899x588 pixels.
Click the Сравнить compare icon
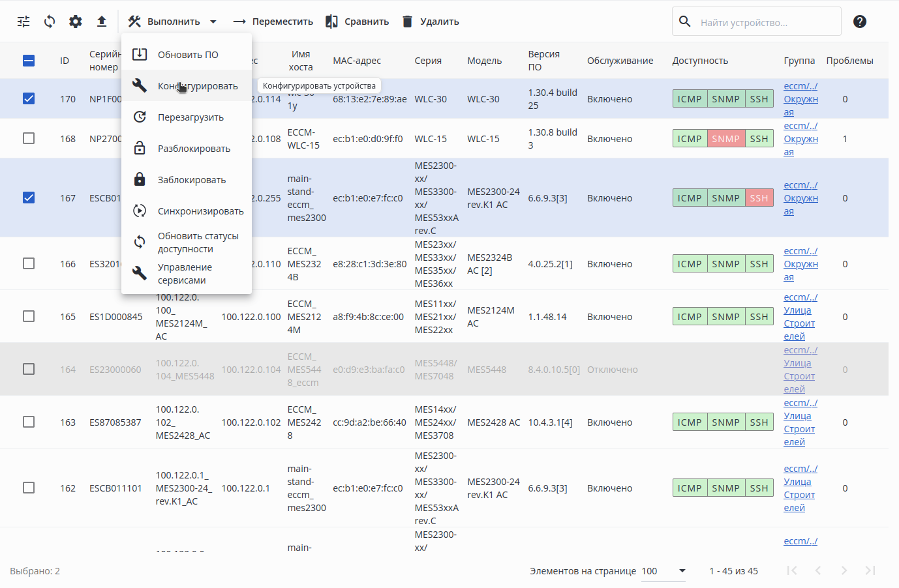pos(332,22)
